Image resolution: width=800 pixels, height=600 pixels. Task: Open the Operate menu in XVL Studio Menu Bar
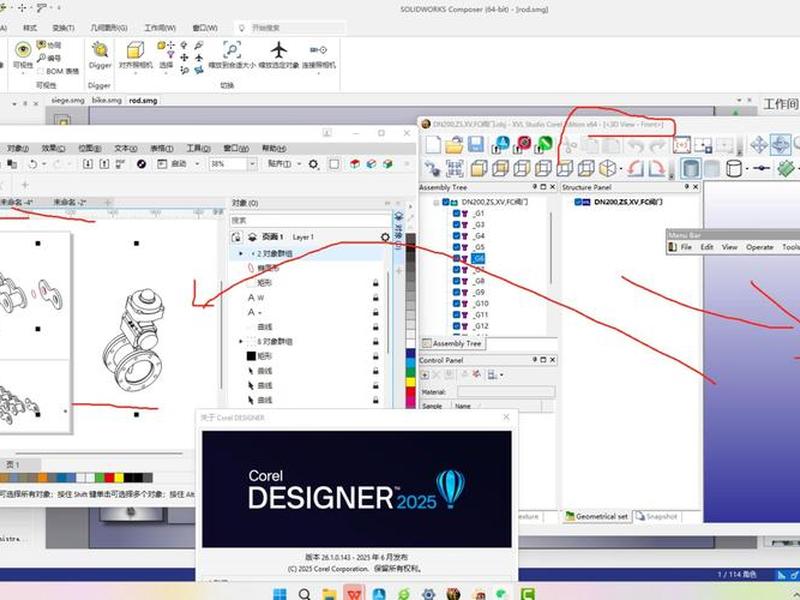tap(760, 247)
